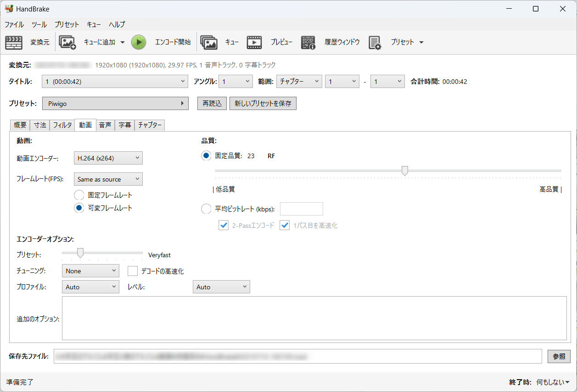Viewport: 577px width, 392px height.
Task: Switch to the 音声 tab
Action: pos(105,124)
